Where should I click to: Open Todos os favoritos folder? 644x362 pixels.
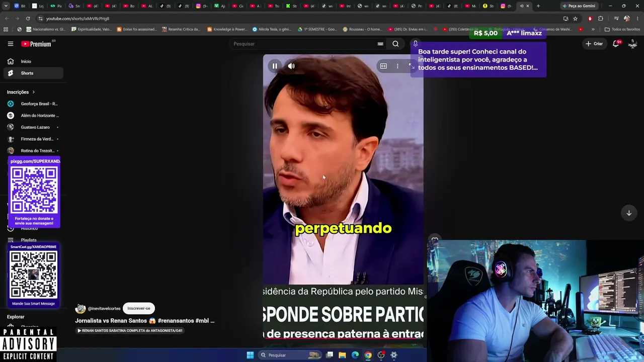point(622,29)
